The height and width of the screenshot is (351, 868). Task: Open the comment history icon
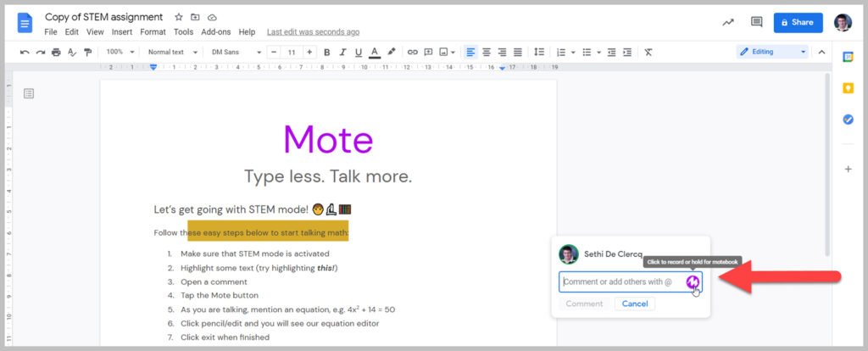(x=756, y=23)
